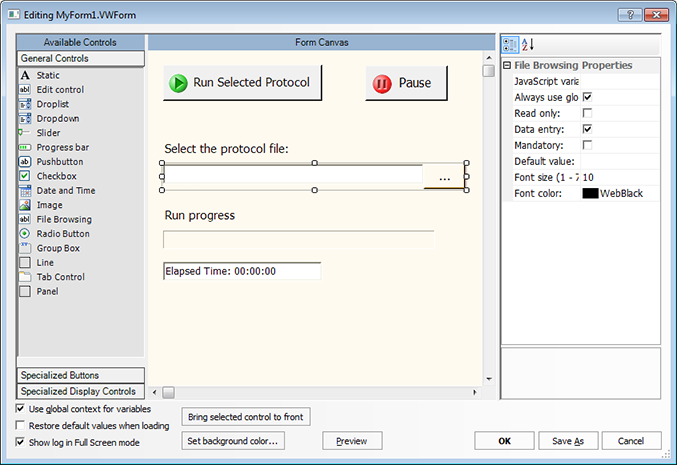Choose the Tab Control icon
Viewport: 677px width, 465px height.
coord(25,277)
